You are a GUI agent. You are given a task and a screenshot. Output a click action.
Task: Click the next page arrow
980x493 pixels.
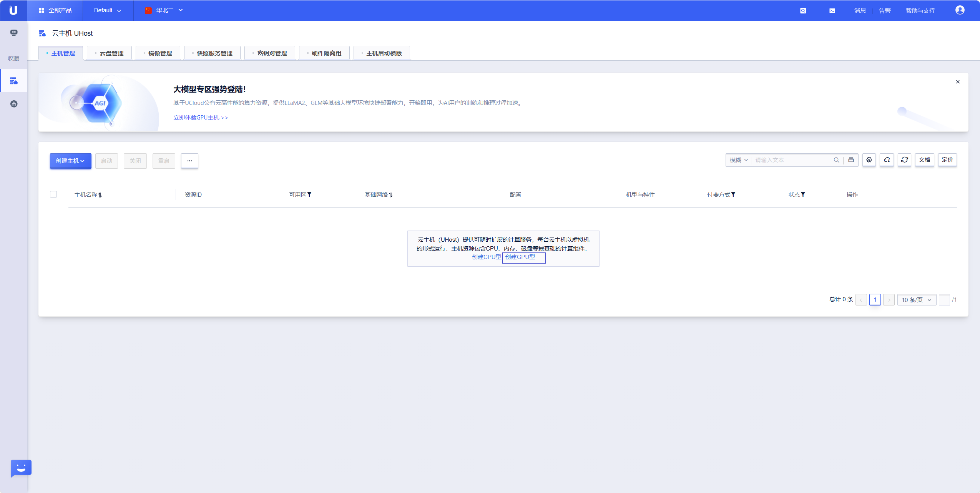coord(889,300)
